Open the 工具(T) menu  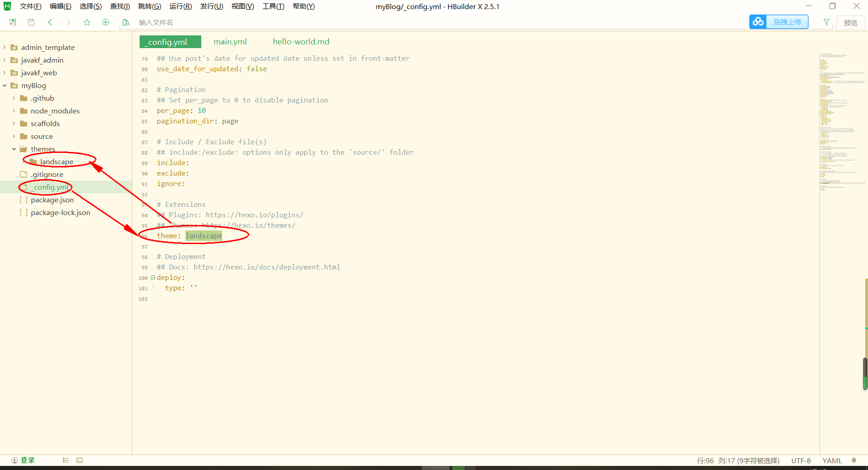point(273,6)
